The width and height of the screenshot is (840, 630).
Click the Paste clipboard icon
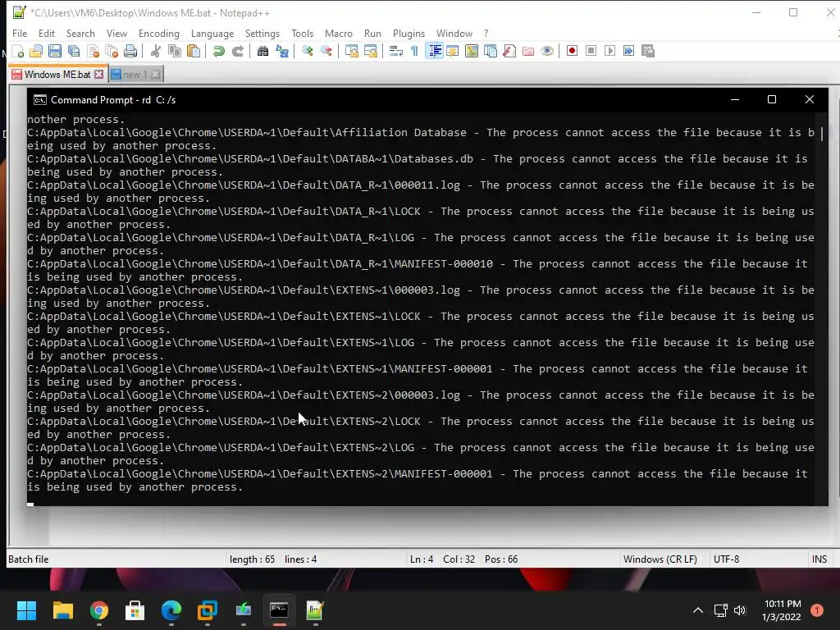point(194,52)
